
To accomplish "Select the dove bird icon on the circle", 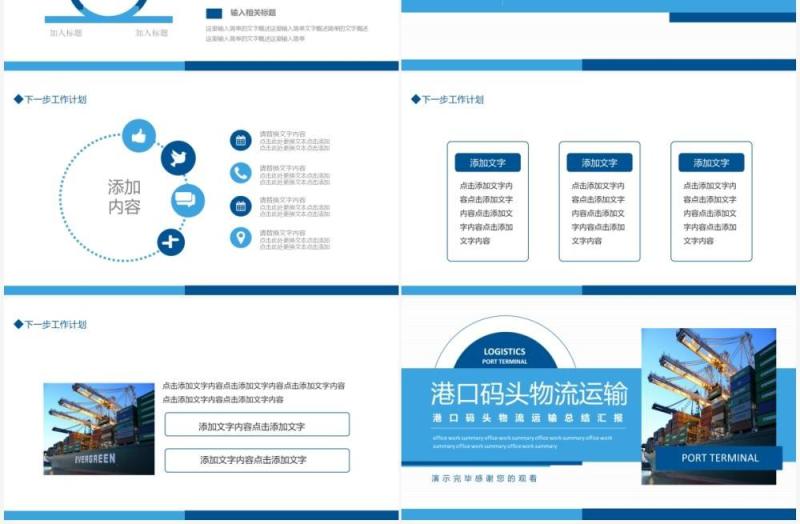I will 178,158.
